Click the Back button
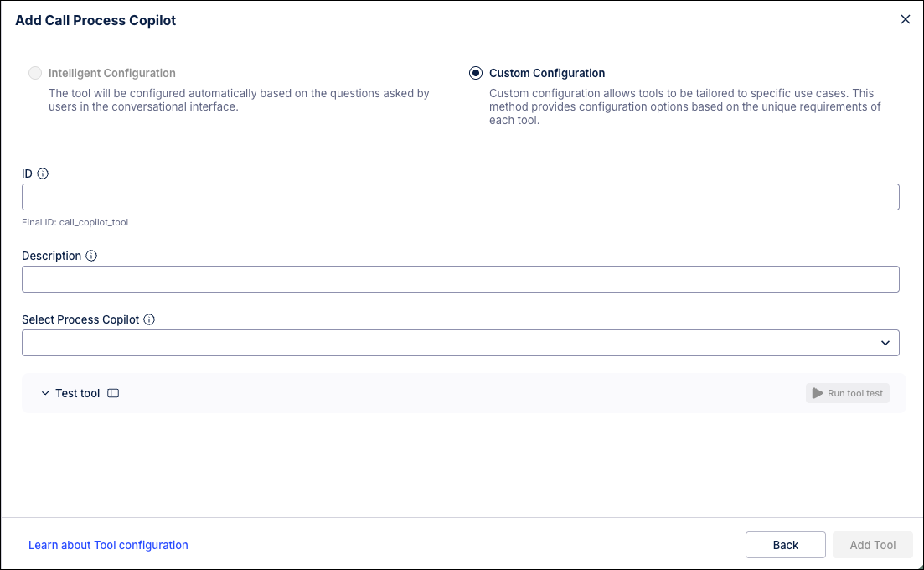924x570 pixels. 786,545
